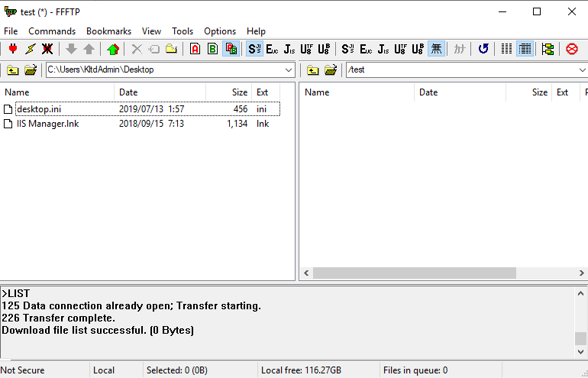Screen dimensions: 588x378
Task: Toggle first EUC kanji code button
Action: pyautogui.click(x=272, y=49)
